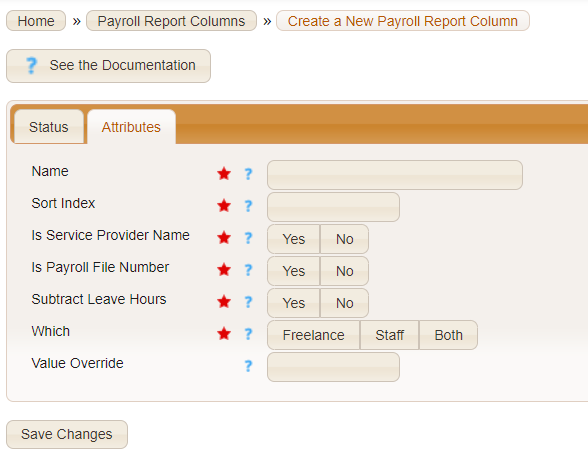Switch to the Status tab

point(49,127)
